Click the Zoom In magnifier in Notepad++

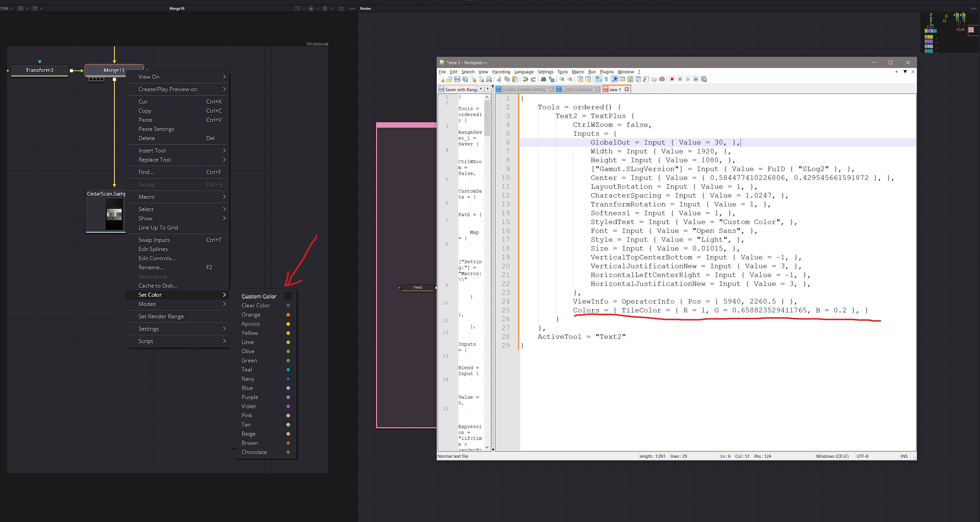point(562,79)
